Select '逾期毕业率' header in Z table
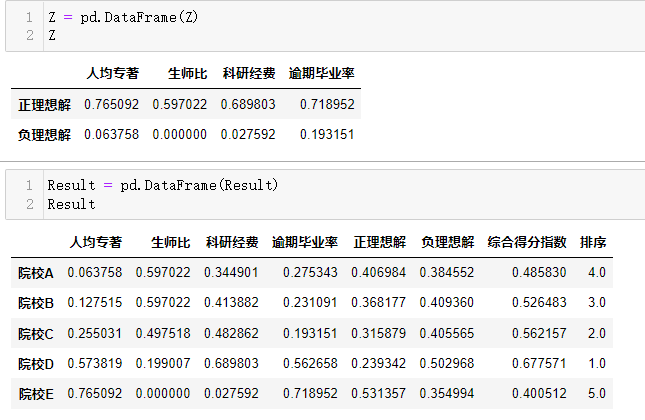Viewport: 645px width, 420px height. 321,73
